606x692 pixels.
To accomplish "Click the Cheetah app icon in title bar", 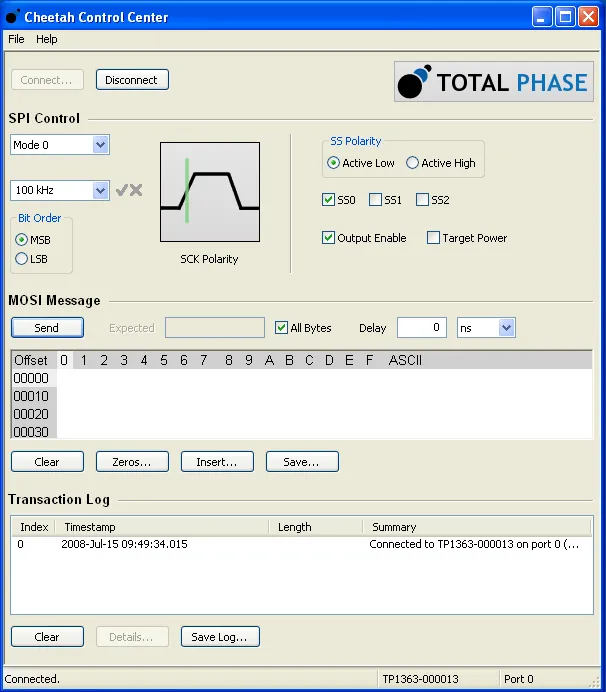I will tap(13, 16).
